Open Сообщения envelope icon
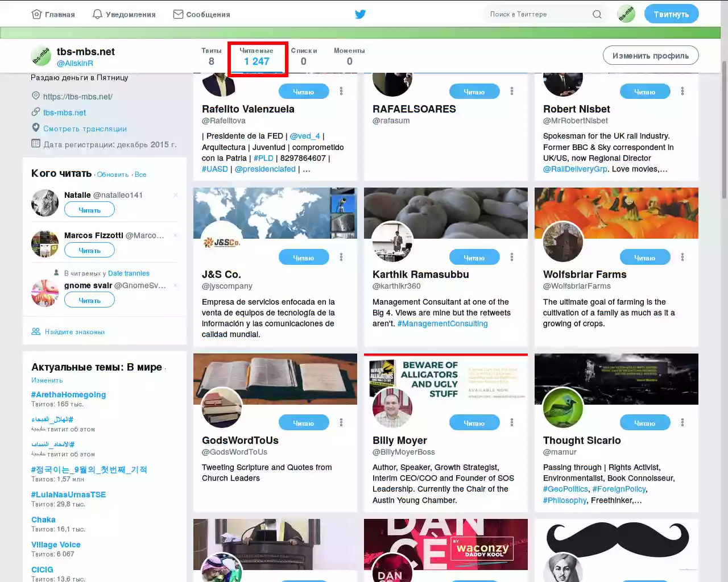Viewport: 728px width, 582px height. tap(178, 14)
